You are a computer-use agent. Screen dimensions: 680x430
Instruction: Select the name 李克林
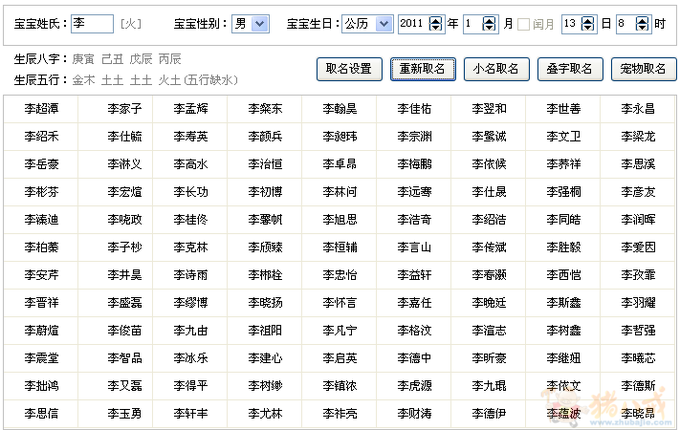pyautogui.click(x=190, y=248)
